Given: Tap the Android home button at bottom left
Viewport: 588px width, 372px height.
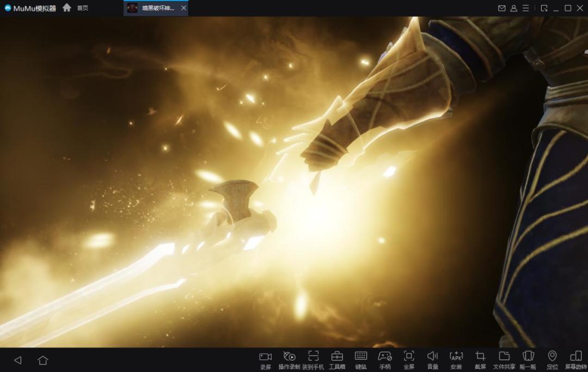Looking at the screenshot, I should (43, 361).
